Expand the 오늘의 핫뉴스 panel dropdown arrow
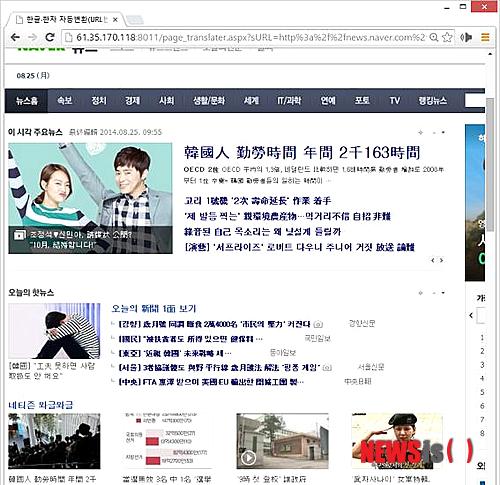The height and width of the screenshot is (485, 500). [443, 293]
